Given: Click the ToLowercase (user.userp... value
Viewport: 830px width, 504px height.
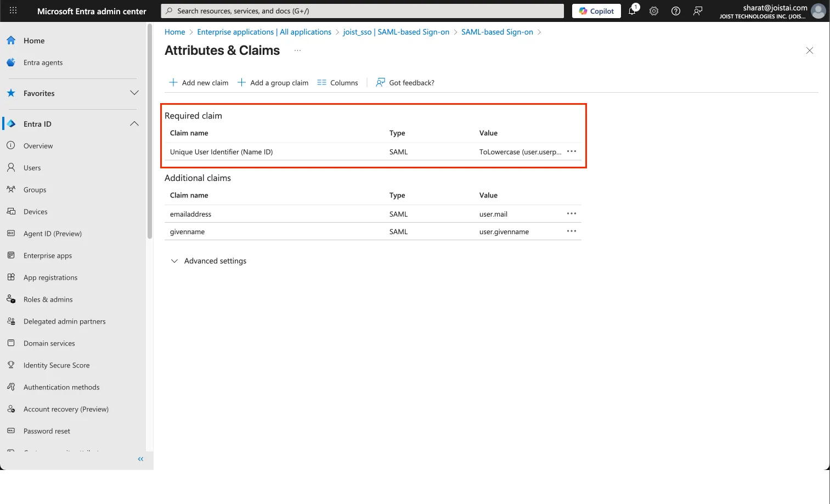Looking at the screenshot, I should click(520, 152).
